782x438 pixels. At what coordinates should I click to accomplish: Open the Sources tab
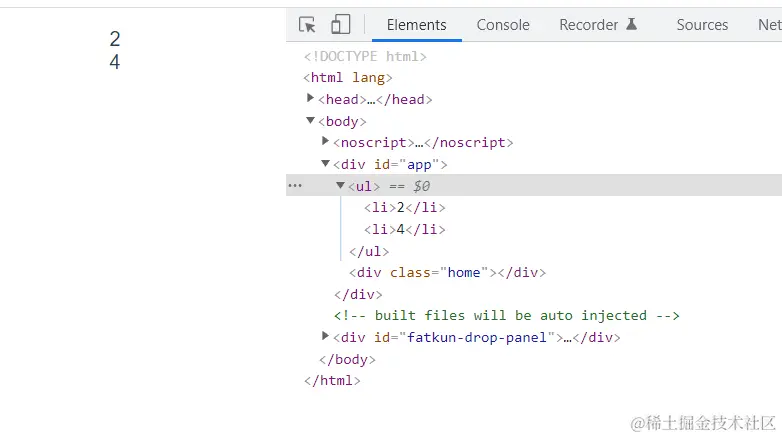pyautogui.click(x=702, y=24)
